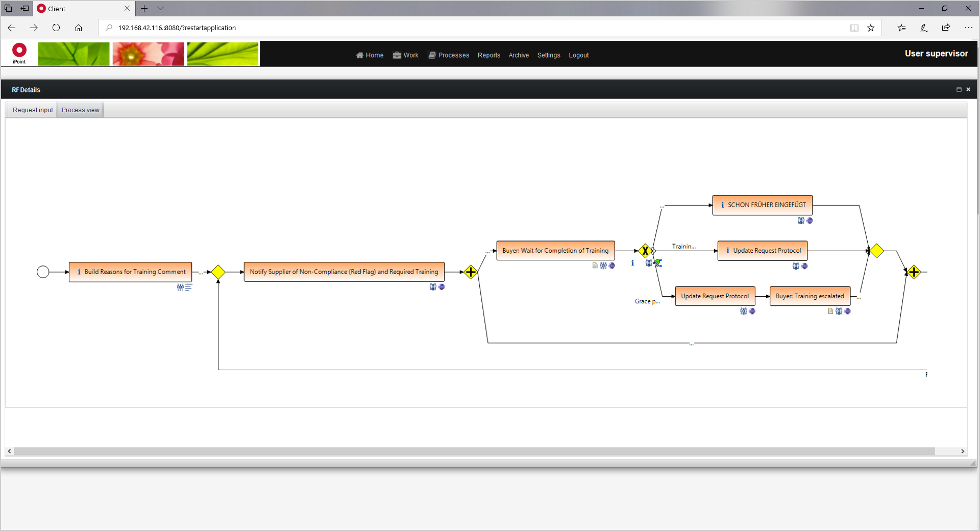Viewport: 980px width, 531px height.
Task: Click the browser forward button
Action: coord(34,28)
